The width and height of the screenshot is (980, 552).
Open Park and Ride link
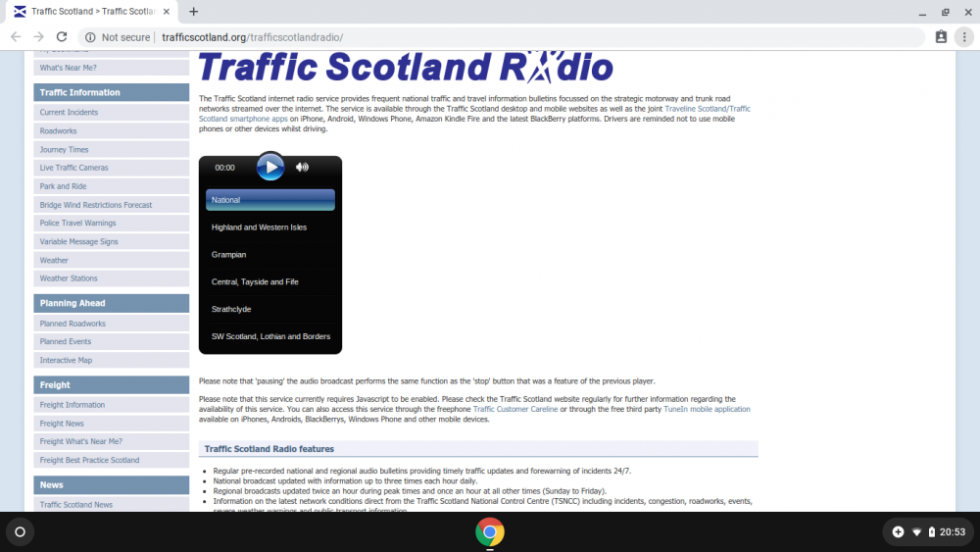click(112, 186)
